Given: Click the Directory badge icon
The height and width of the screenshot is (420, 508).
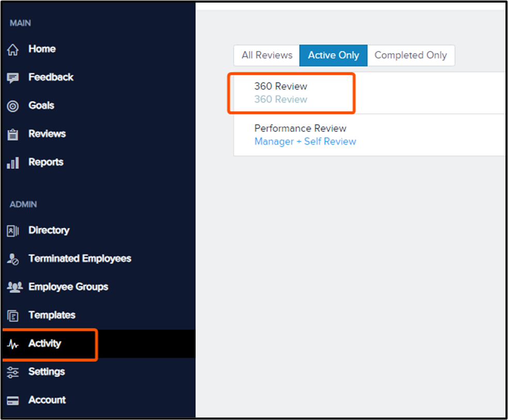Looking at the screenshot, I should pos(13,230).
